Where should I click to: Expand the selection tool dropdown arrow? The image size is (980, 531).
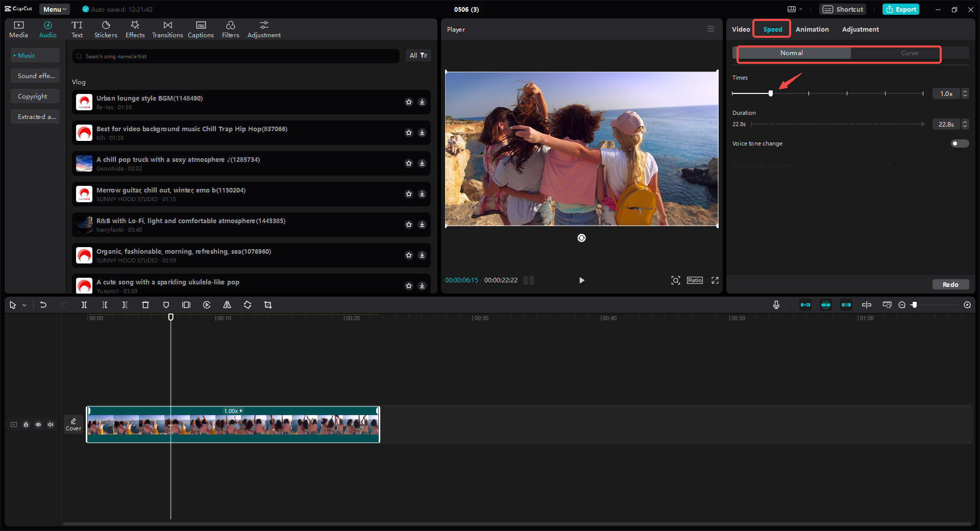coord(23,305)
